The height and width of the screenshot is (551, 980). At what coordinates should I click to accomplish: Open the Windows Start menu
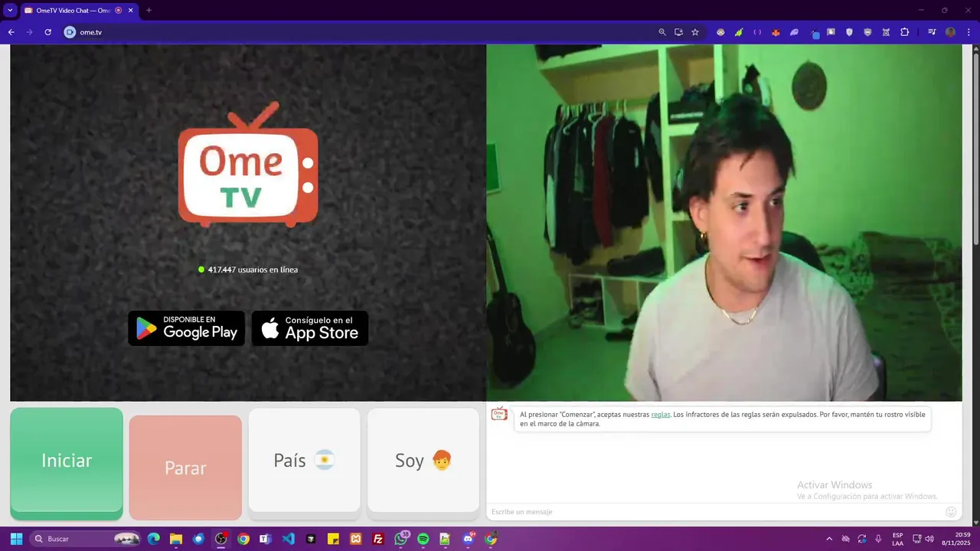(16, 539)
